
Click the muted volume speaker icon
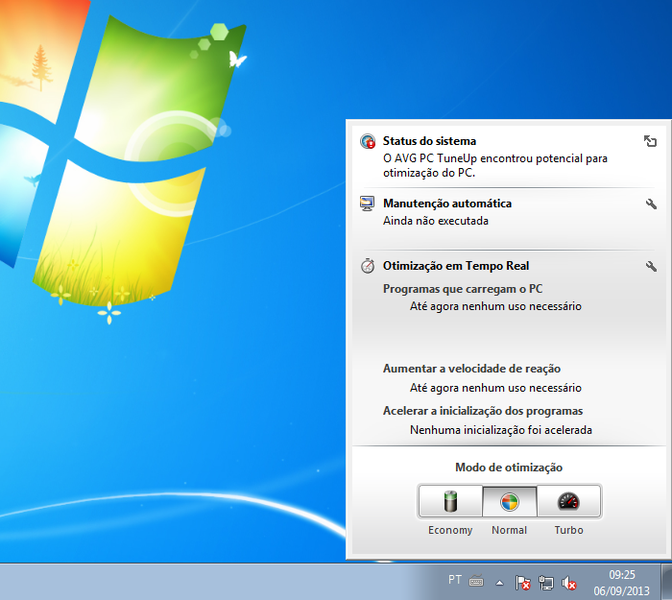coord(569,582)
